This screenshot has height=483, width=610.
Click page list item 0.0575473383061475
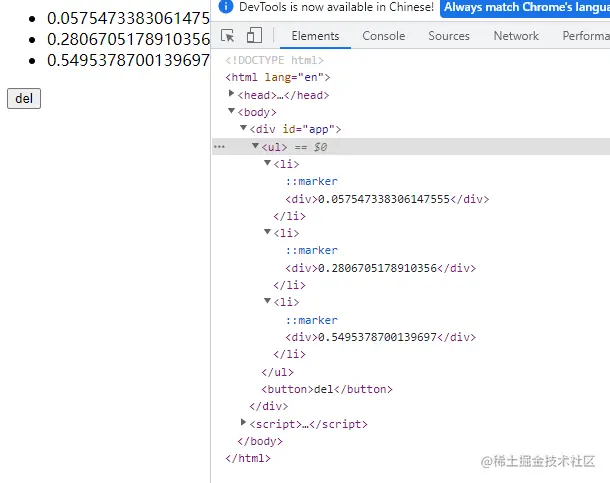[128, 18]
